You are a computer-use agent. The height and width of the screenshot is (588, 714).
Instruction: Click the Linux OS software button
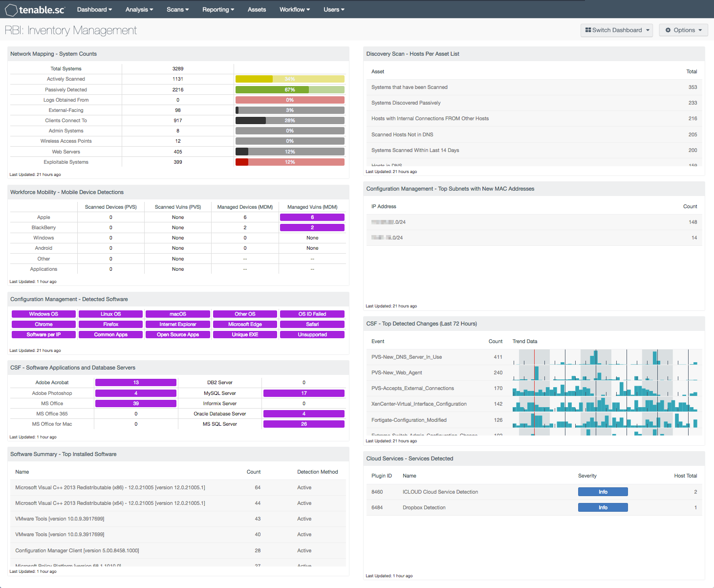coord(110,314)
